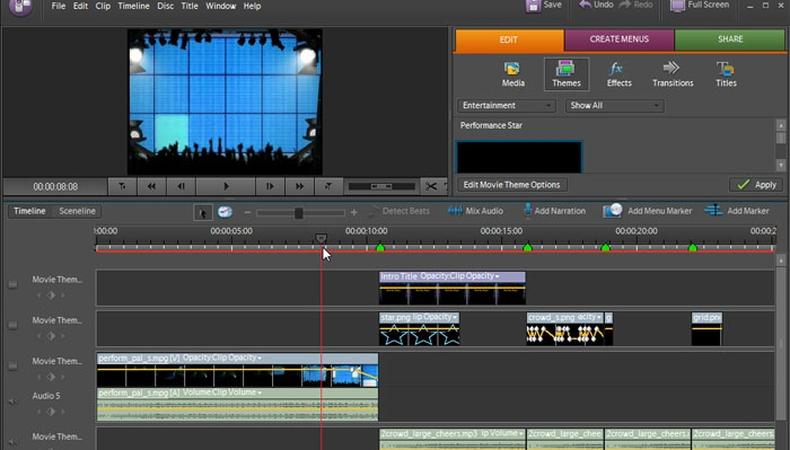Select the Time Stretch tool
790x450 pixels.
[x=225, y=212]
